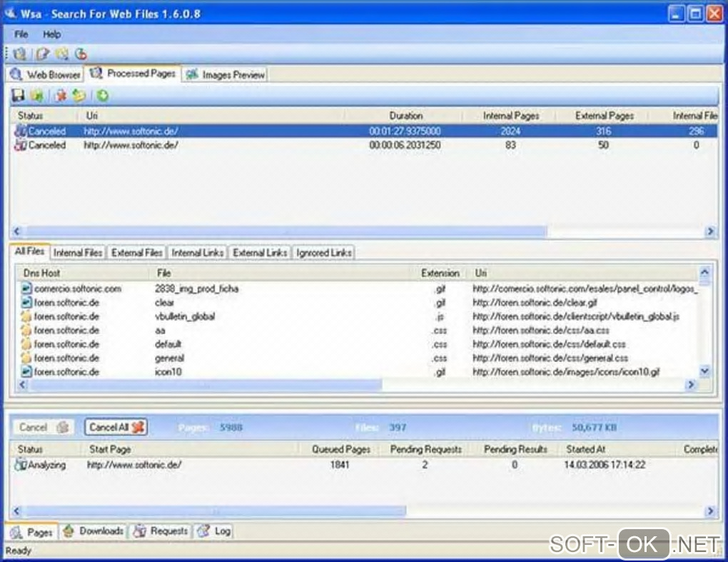
Task: Click the Analyzing job row start page URL
Action: tap(133, 464)
